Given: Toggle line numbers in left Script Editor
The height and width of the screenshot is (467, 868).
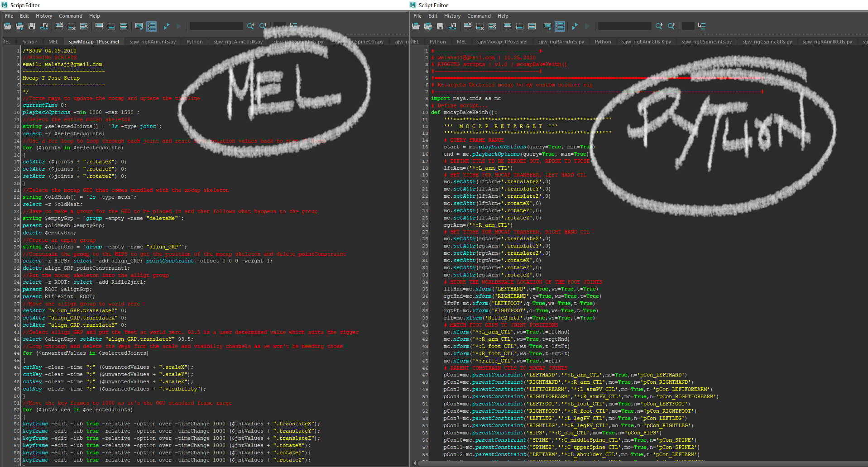Looking at the screenshot, I should pos(151,26).
